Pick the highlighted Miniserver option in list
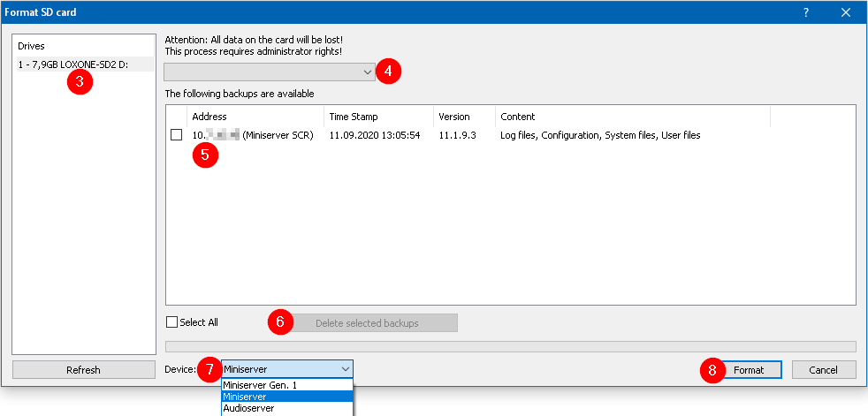Viewport: 868px width, 416px height. click(x=245, y=397)
